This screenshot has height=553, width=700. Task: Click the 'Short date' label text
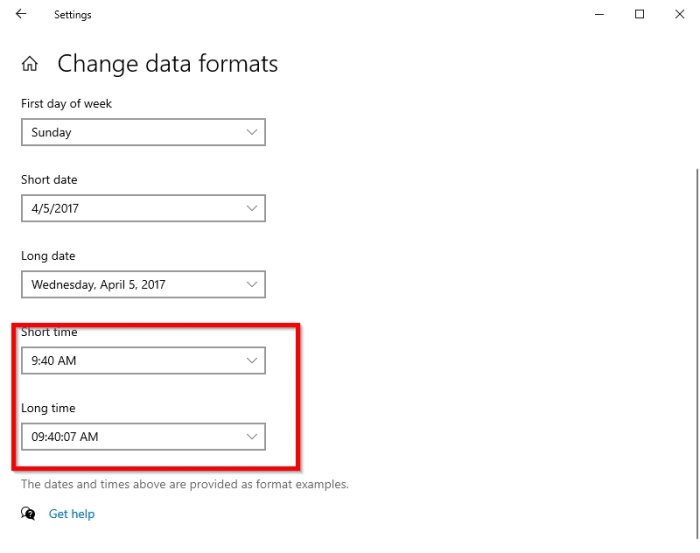[x=49, y=180]
